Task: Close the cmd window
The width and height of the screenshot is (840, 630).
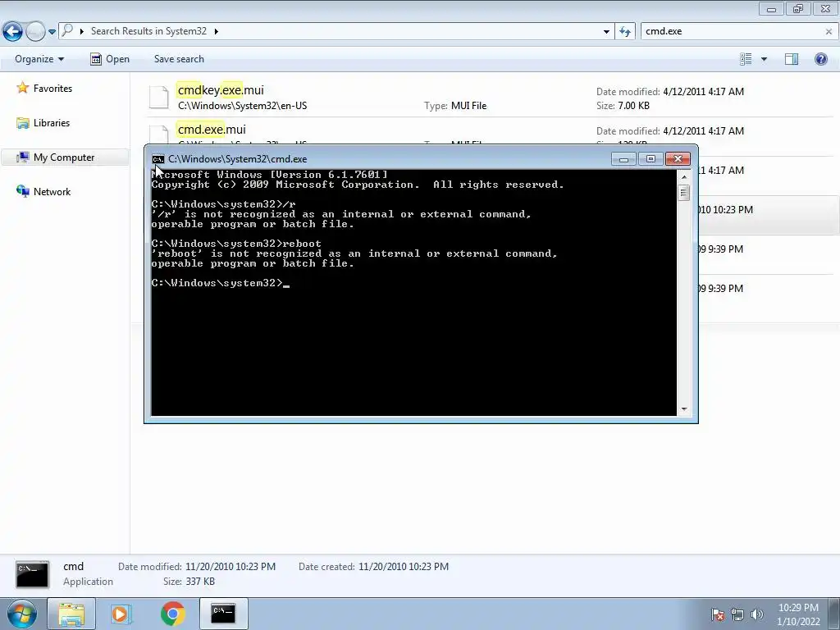Action: click(678, 159)
